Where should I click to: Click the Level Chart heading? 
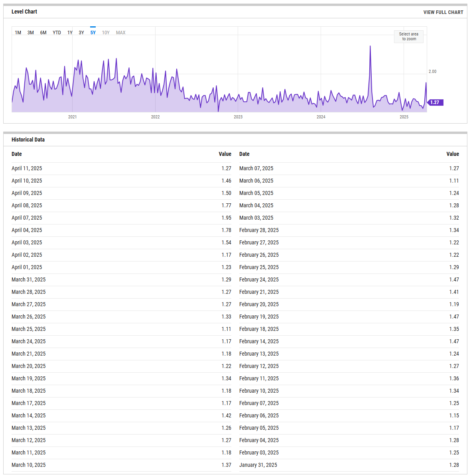24,12
